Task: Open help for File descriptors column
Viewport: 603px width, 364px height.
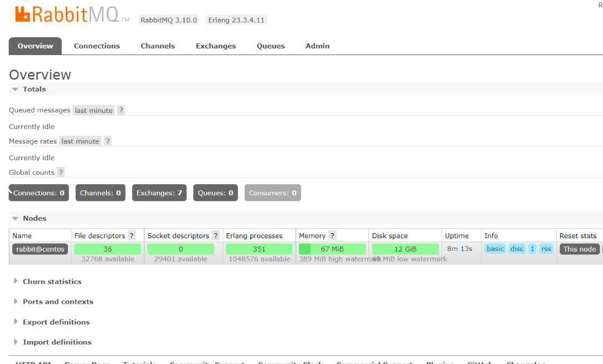Action: click(x=132, y=235)
